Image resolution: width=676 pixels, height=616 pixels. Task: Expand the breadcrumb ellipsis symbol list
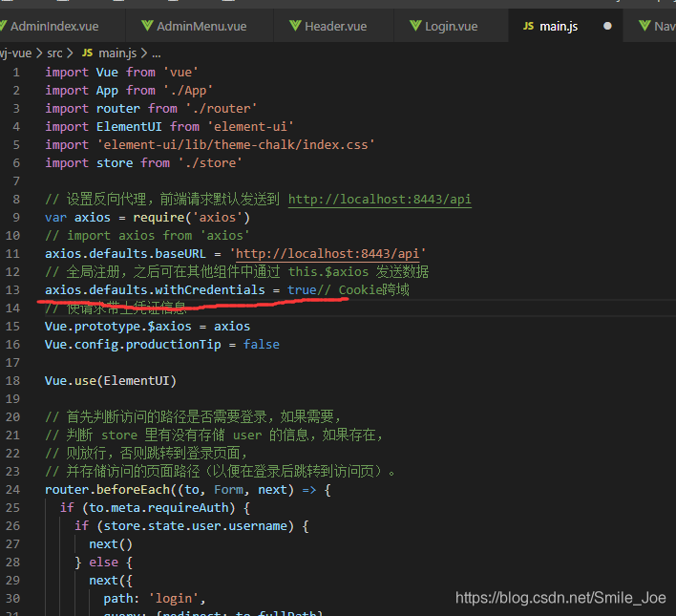click(157, 53)
